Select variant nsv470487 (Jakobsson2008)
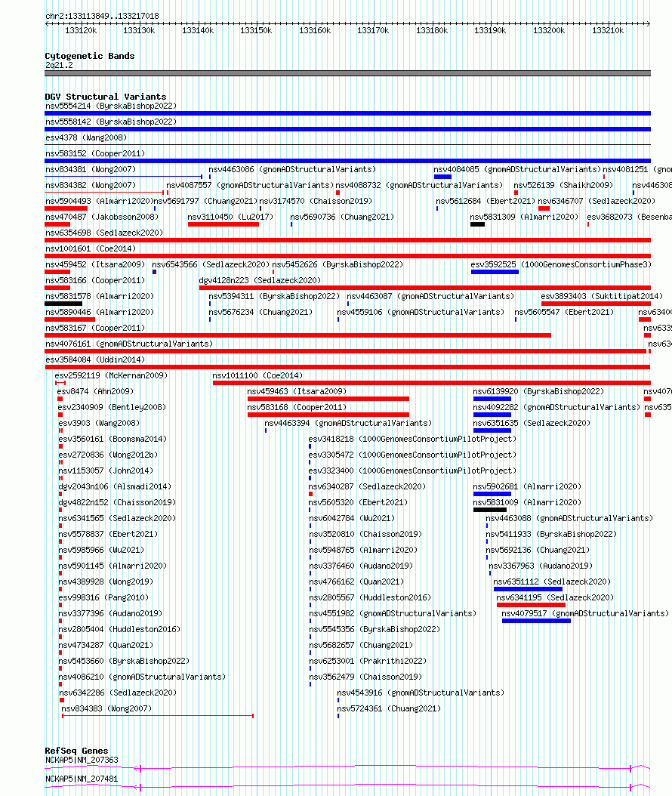 click(102, 217)
